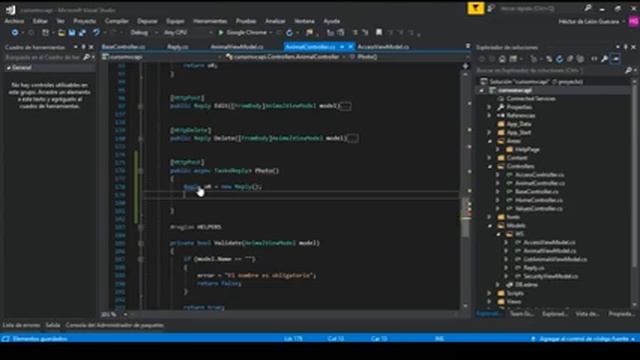The image size is (640, 360).
Task: Click the Save All toolbar icon
Action: coord(82,33)
